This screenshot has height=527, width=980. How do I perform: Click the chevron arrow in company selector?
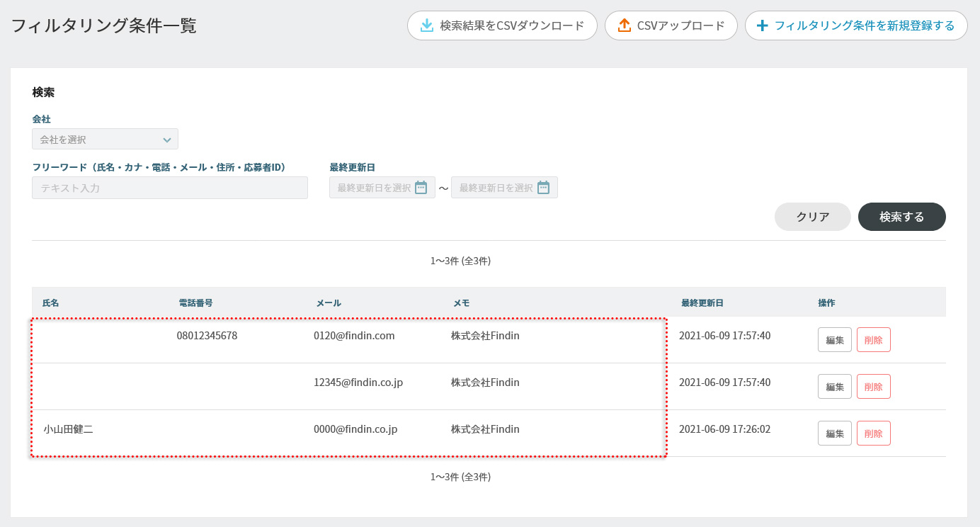[167, 140]
